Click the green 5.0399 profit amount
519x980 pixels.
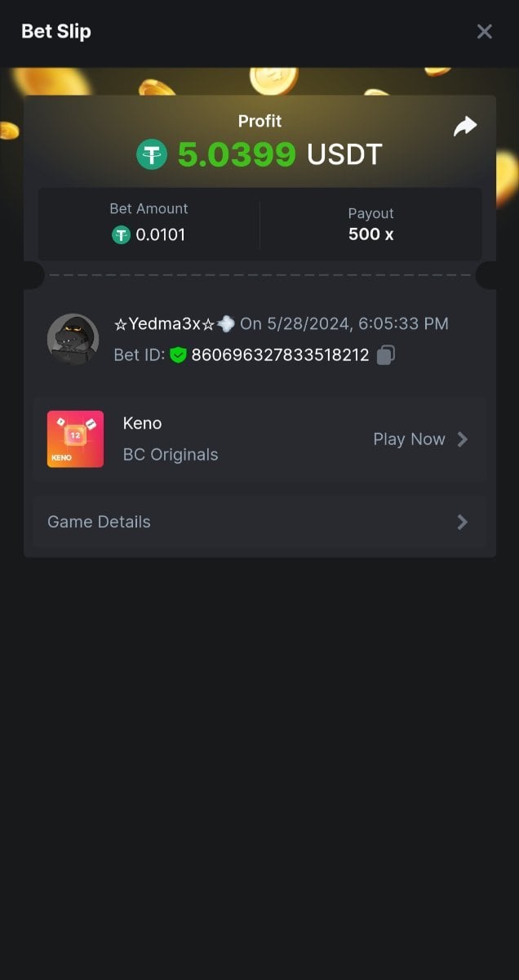point(237,154)
